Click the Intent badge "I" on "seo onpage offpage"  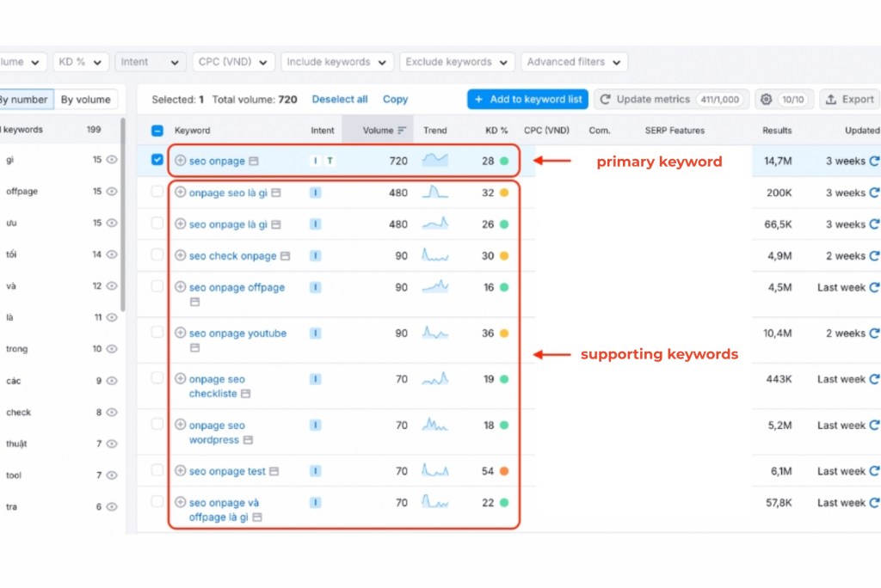pyautogui.click(x=315, y=287)
